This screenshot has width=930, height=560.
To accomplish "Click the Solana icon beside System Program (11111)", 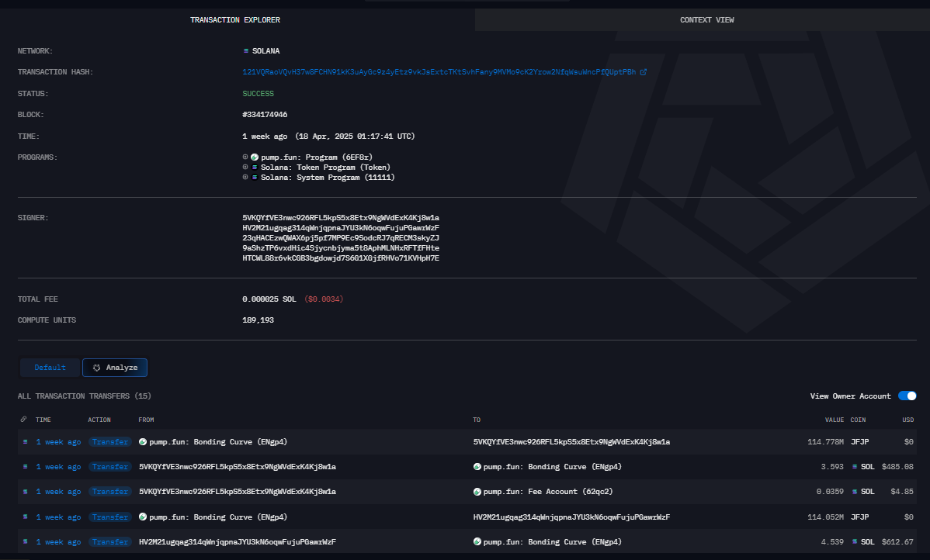I will tap(255, 177).
